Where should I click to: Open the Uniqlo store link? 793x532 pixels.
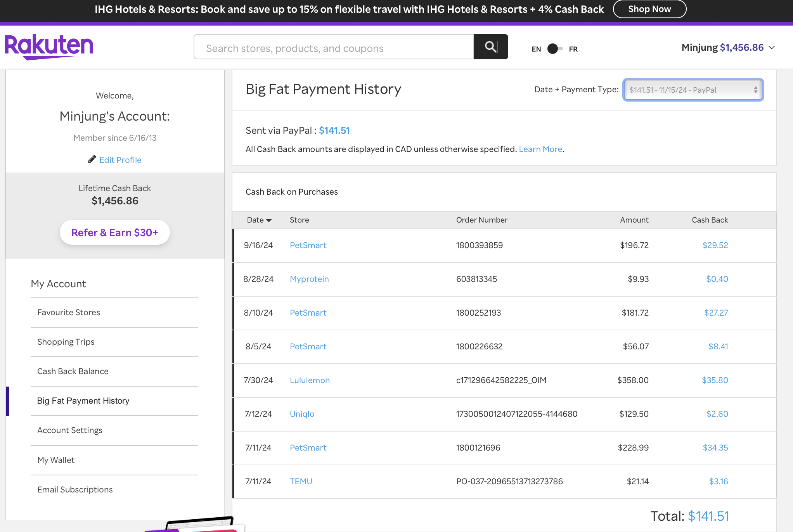[x=302, y=414]
